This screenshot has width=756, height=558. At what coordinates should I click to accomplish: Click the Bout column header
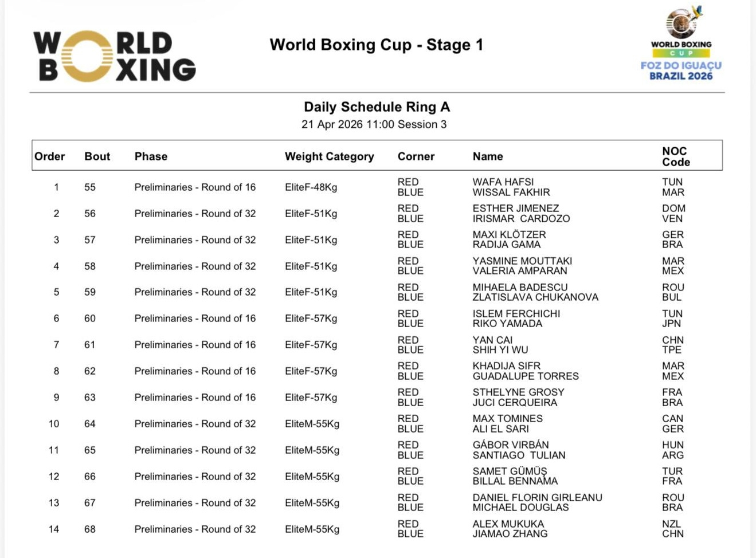(97, 156)
